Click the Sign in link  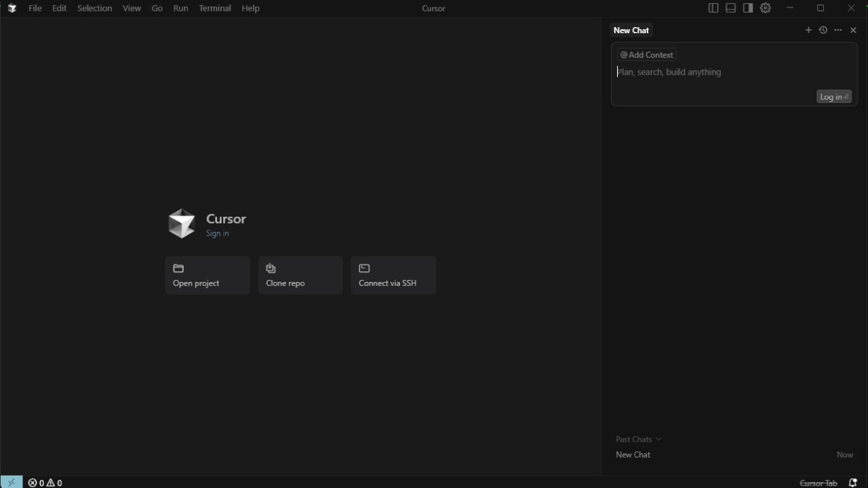(x=218, y=233)
